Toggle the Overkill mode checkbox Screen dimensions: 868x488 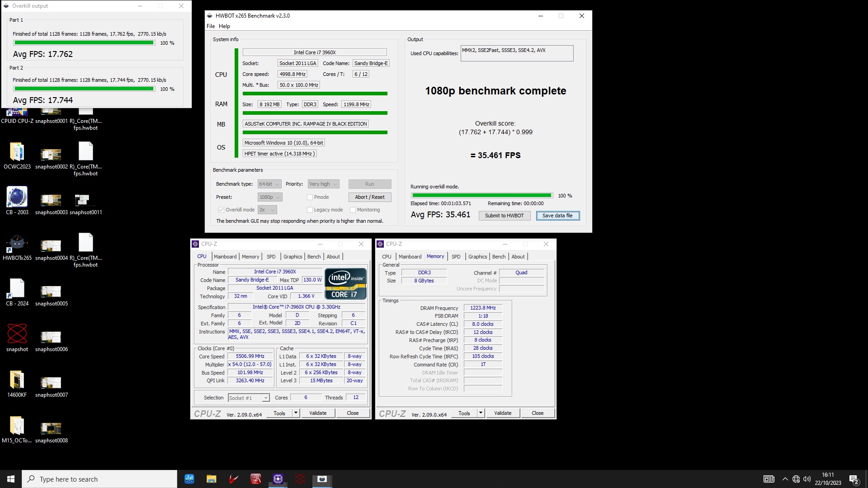(x=221, y=210)
